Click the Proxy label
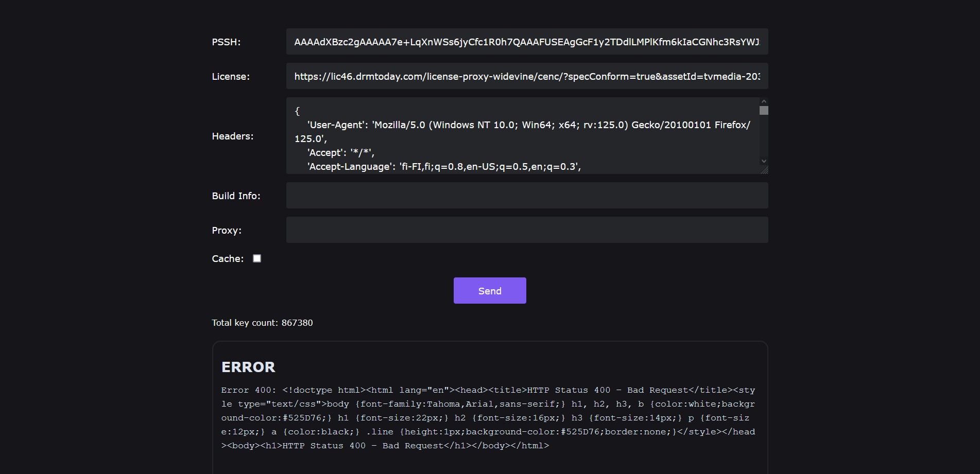This screenshot has width=980, height=474. pyautogui.click(x=227, y=231)
